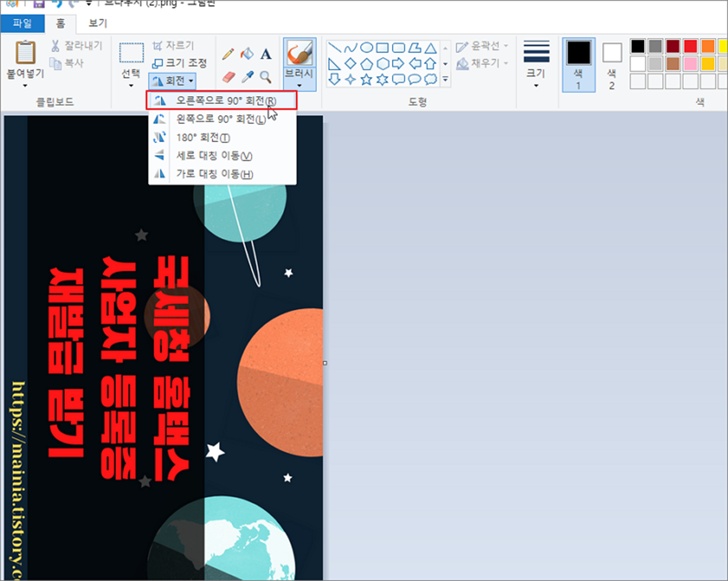Switch to the 홈 home tab

coord(61,23)
